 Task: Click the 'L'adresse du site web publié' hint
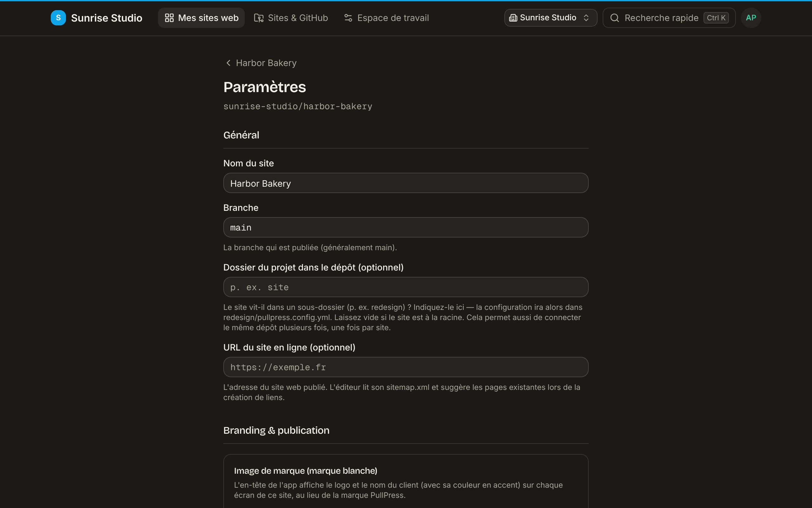click(x=402, y=392)
